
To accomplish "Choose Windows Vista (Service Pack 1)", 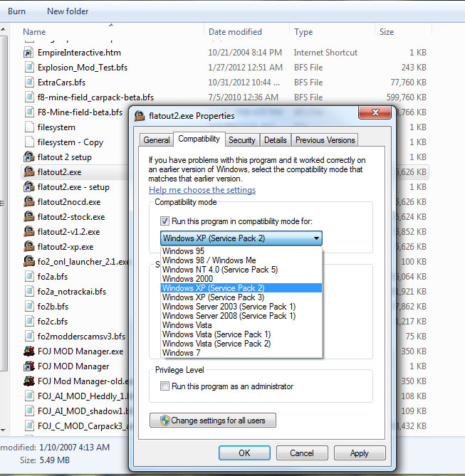I will 241,334.
